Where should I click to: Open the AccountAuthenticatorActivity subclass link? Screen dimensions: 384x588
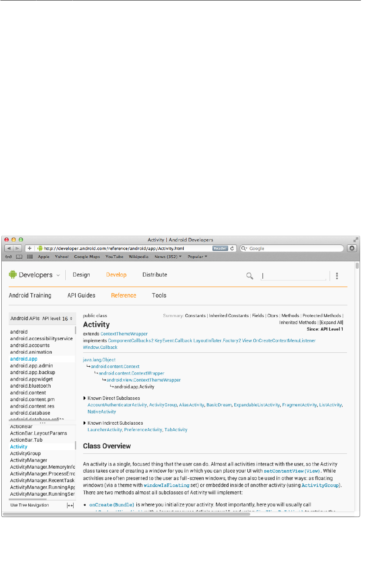pos(118,405)
